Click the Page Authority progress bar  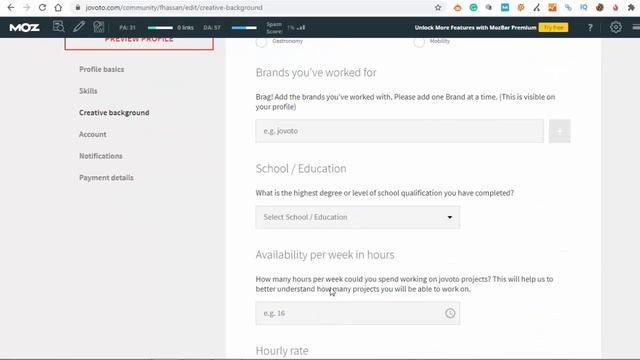(160, 28)
